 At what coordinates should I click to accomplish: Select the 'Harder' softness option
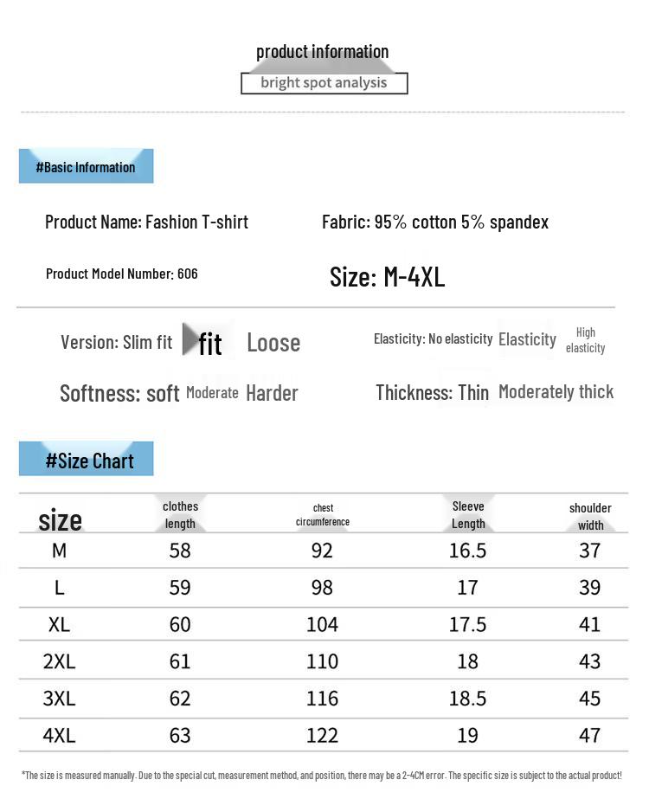pyautogui.click(x=272, y=394)
